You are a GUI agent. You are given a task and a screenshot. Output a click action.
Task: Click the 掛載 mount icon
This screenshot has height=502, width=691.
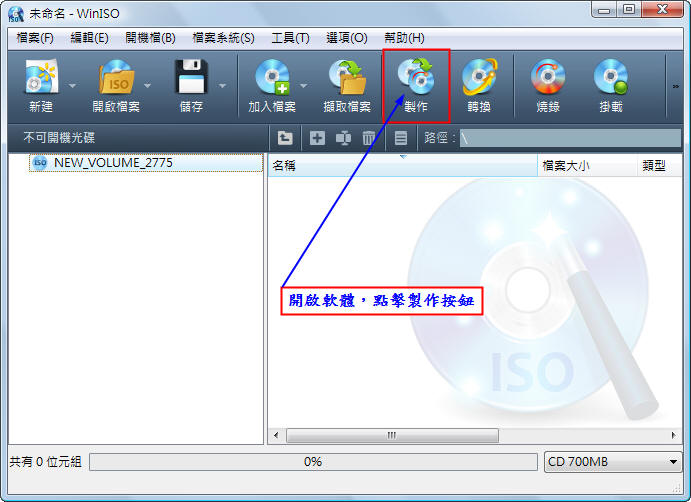click(x=611, y=77)
